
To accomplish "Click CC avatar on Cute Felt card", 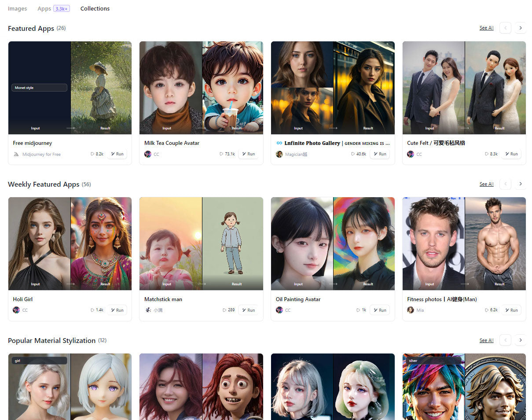I will click(411, 154).
